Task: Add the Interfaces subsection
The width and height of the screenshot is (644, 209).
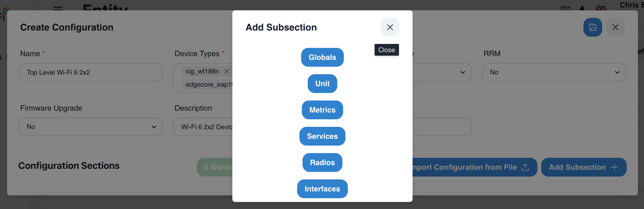Action: [x=322, y=189]
